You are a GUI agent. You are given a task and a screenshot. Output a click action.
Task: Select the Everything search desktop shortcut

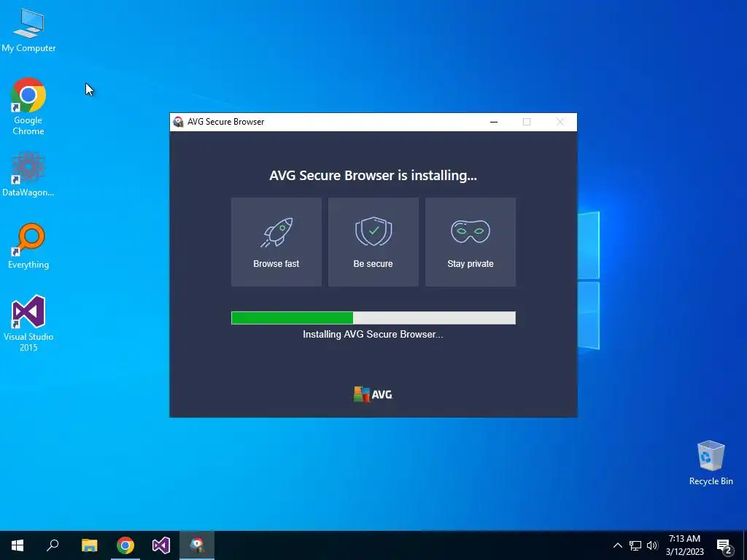tap(28, 246)
